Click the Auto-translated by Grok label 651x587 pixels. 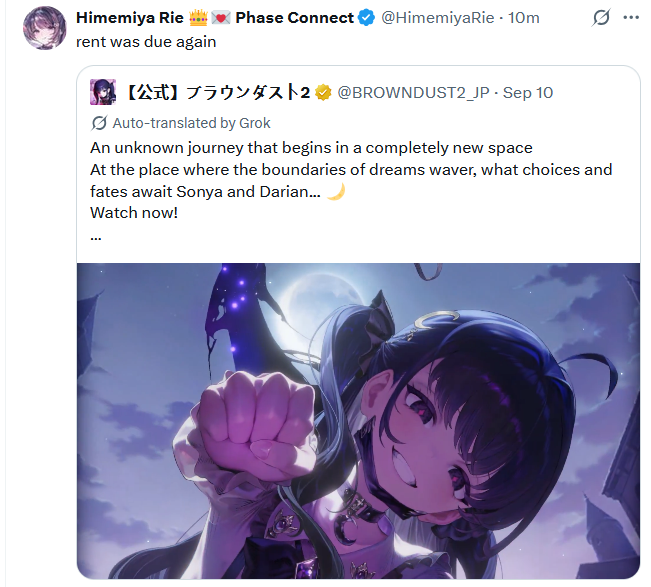coord(191,123)
